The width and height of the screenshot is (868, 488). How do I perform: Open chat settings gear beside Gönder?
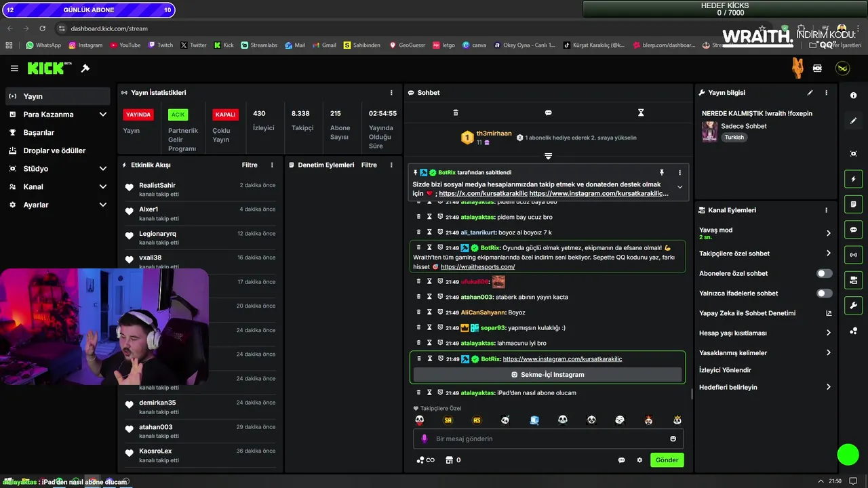639,460
